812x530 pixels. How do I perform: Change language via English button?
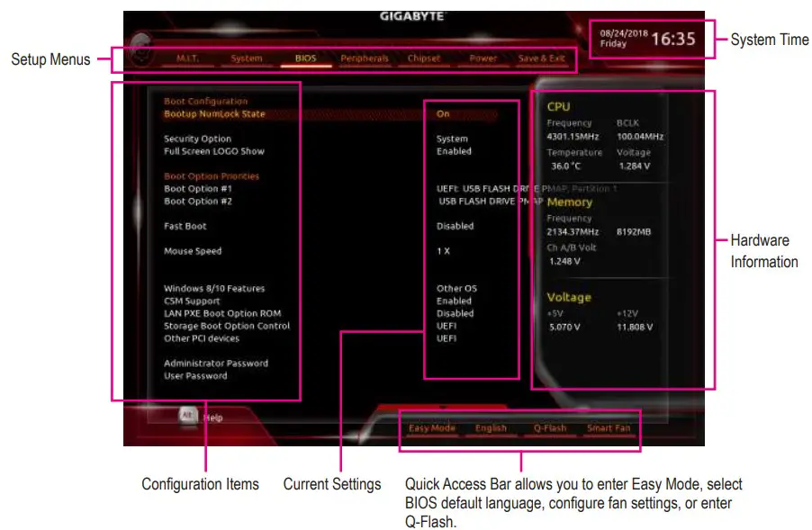[x=491, y=428]
